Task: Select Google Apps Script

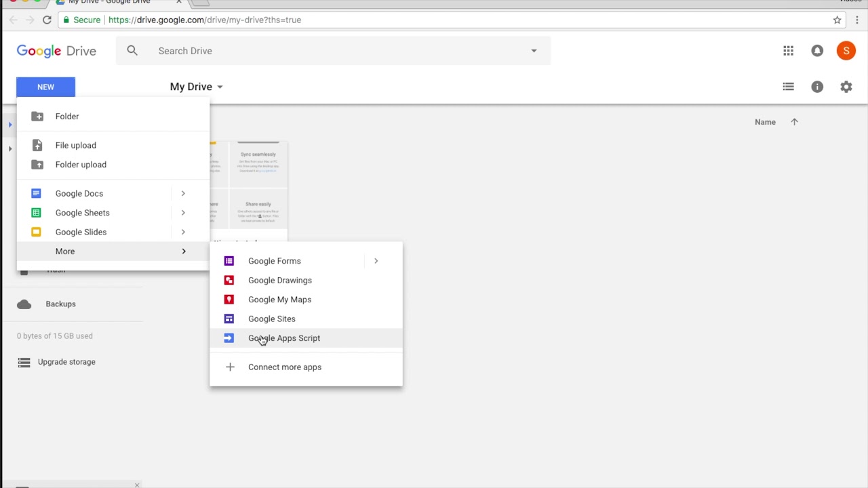Action: pos(306,338)
